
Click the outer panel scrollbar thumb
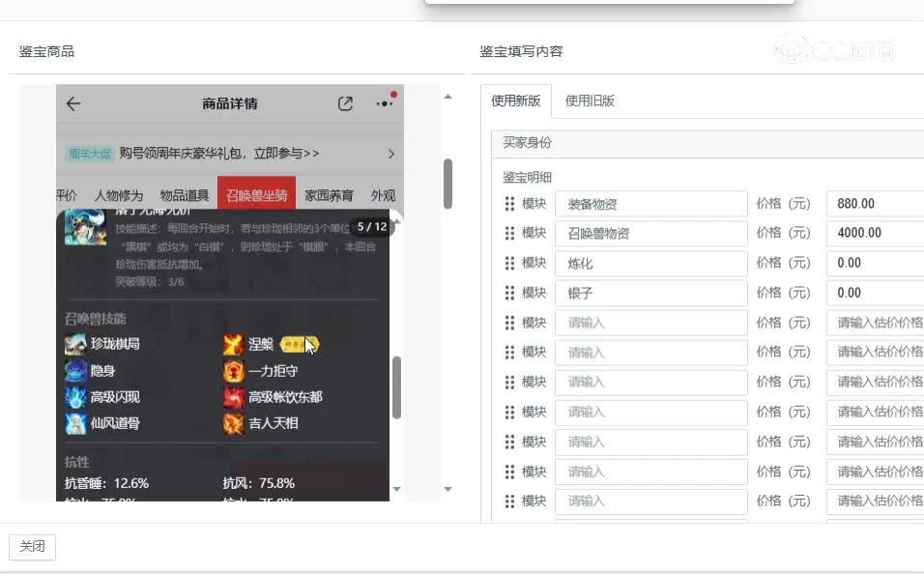[448, 184]
